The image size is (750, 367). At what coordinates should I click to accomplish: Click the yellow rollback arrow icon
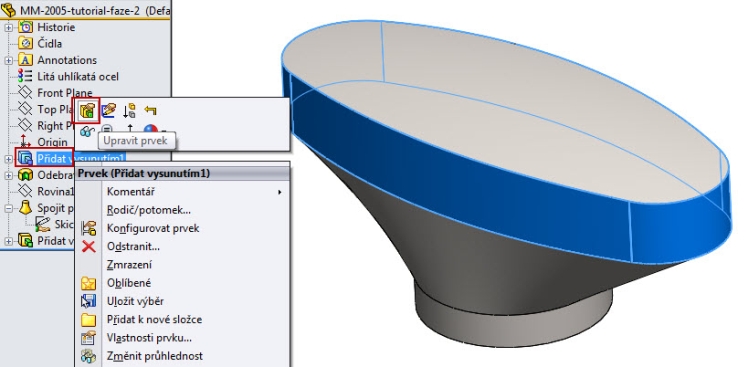pyautogui.click(x=150, y=111)
